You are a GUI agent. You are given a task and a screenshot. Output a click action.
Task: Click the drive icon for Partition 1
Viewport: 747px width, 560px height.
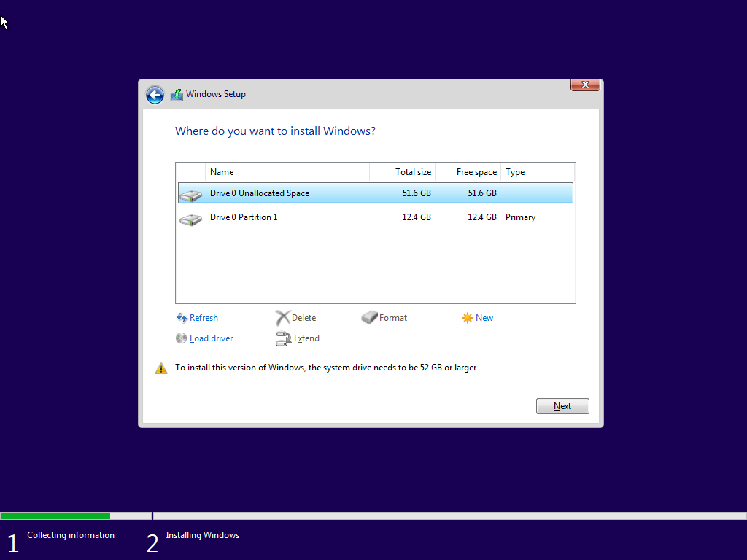tap(190, 218)
